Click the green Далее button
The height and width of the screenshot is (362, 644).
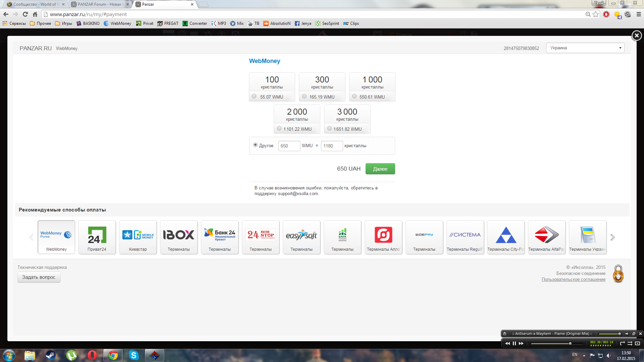380,169
